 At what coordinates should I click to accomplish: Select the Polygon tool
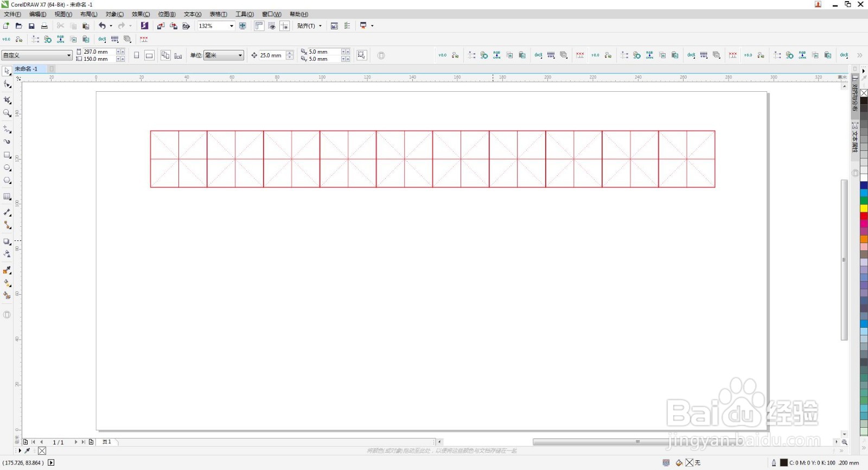pyautogui.click(x=7, y=180)
